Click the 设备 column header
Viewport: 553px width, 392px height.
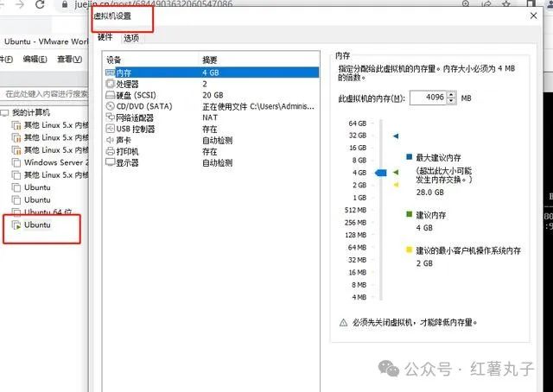[113, 60]
